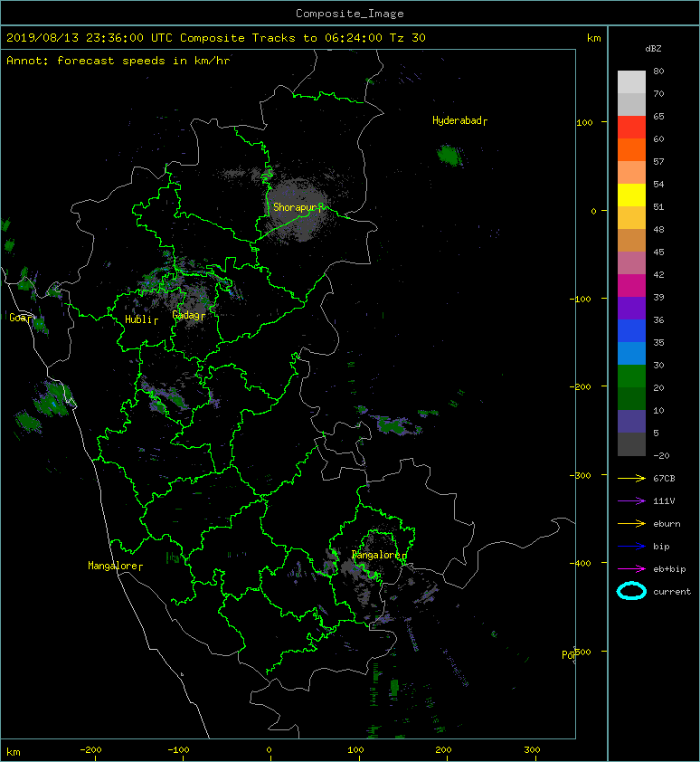This screenshot has height=762, width=700.
Task: Click the UTC timestamp header line
Action: click(x=215, y=38)
